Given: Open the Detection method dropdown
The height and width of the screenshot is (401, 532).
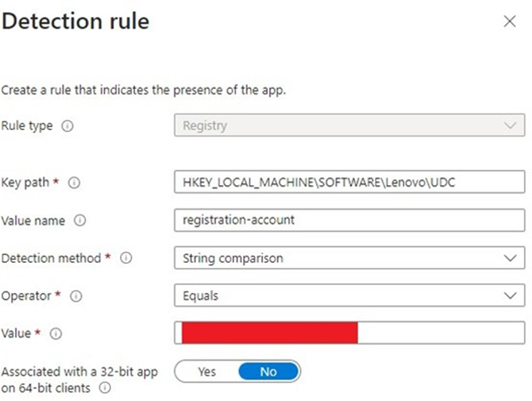Looking at the screenshot, I should (x=349, y=258).
